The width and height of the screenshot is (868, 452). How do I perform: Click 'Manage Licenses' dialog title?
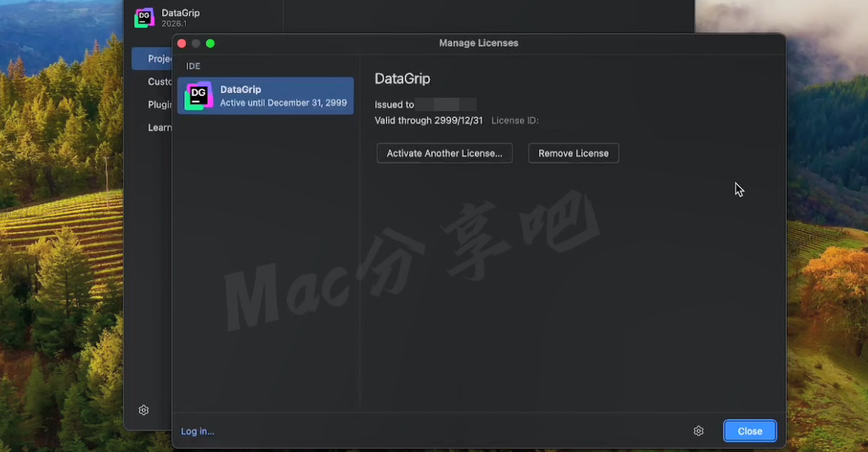pyautogui.click(x=479, y=43)
